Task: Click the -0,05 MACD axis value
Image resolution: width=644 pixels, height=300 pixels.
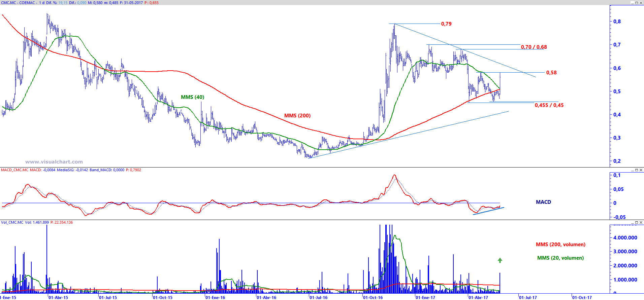Action: coord(619,217)
